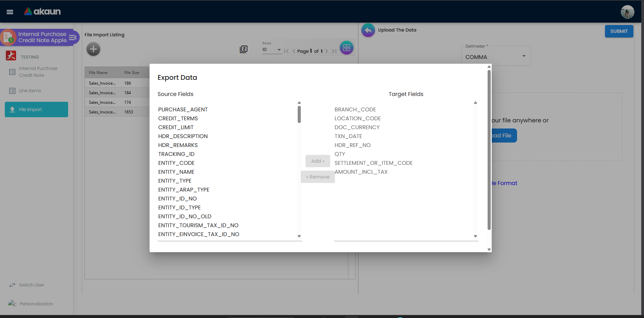644x318 pixels.
Task: Select the Sales_Invoice row with size 186
Action: 117,83
